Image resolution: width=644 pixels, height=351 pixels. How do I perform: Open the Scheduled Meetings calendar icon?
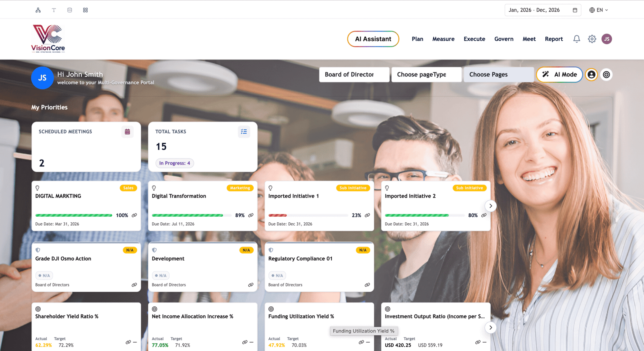coord(127,131)
